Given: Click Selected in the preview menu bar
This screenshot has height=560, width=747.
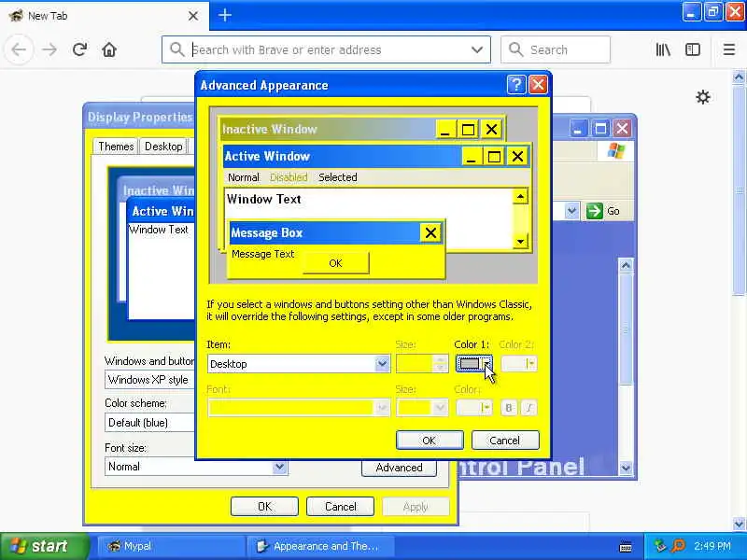Looking at the screenshot, I should coord(338,177).
